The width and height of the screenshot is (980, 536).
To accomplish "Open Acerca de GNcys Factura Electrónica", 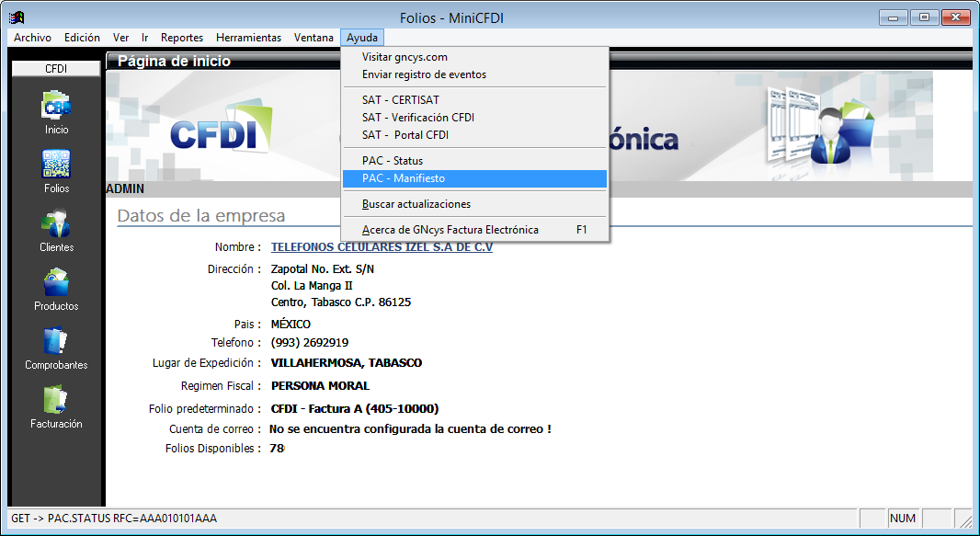I will 475,230.
